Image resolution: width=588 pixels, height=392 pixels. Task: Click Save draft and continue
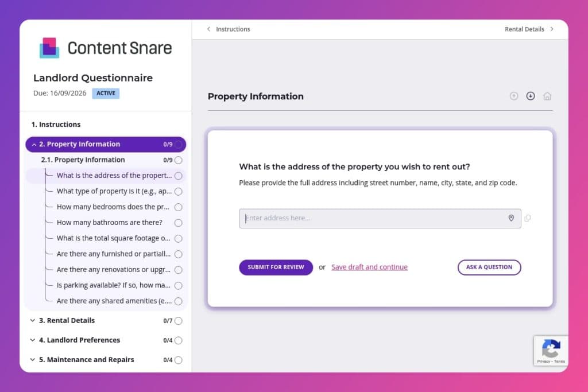(369, 267)
